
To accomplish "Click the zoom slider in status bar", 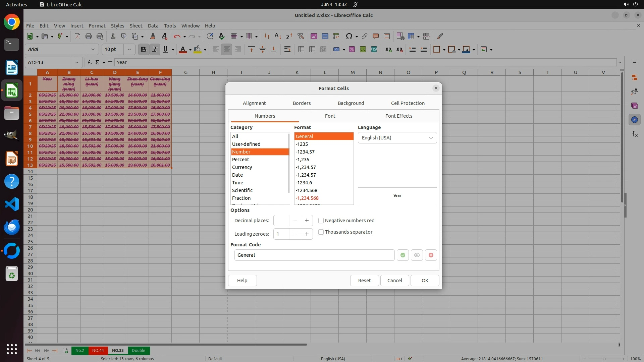I will (604, 359).
